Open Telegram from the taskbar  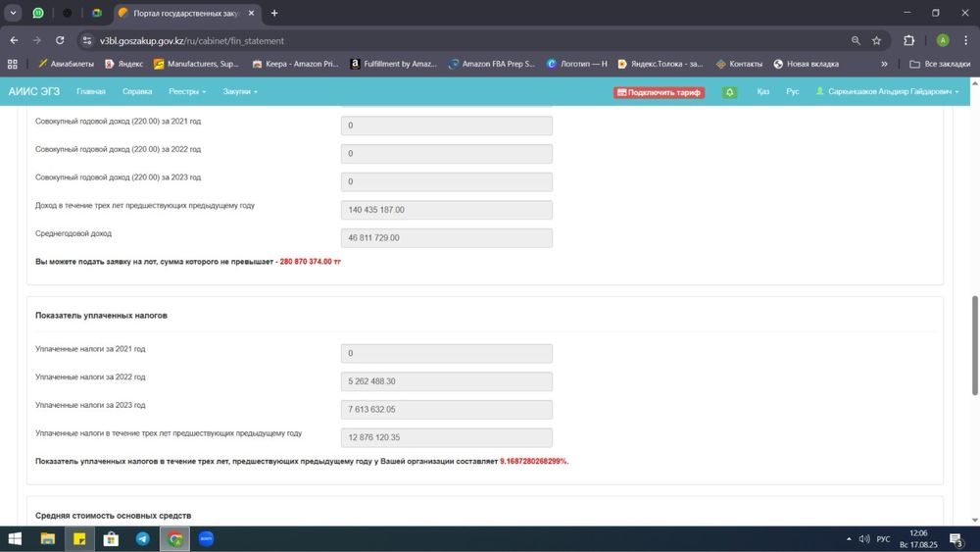(x=142, y=539)
